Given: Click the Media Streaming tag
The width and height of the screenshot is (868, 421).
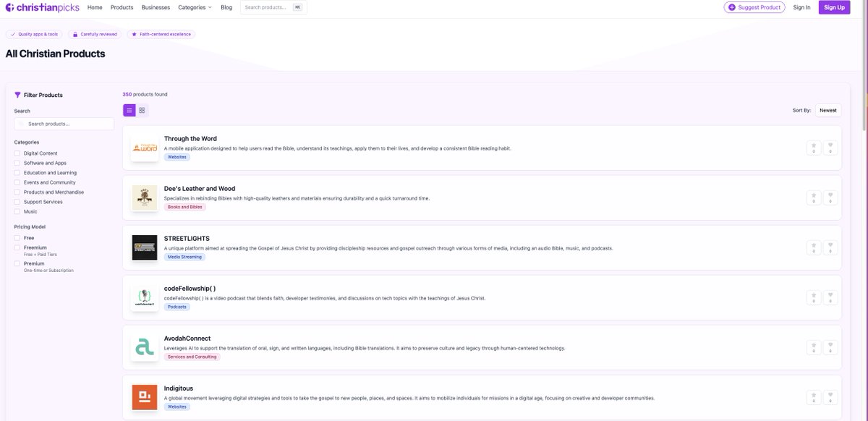Looking at the screenshot, I should pos(184,257).
